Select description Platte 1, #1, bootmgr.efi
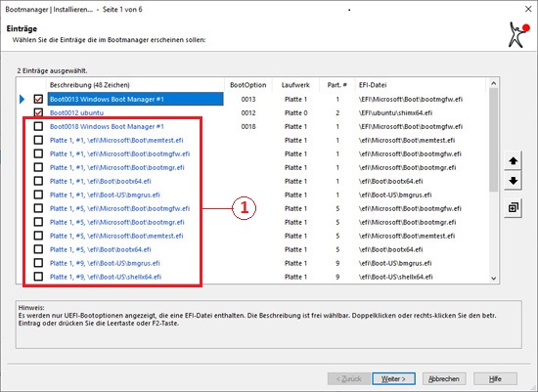The width and height of the screenshot is (538, 392). [x=117, y=167]
